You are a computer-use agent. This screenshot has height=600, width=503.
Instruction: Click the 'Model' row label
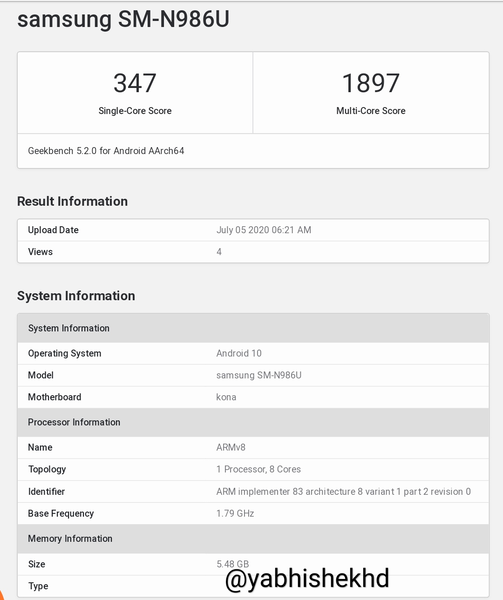pos(41,375)
